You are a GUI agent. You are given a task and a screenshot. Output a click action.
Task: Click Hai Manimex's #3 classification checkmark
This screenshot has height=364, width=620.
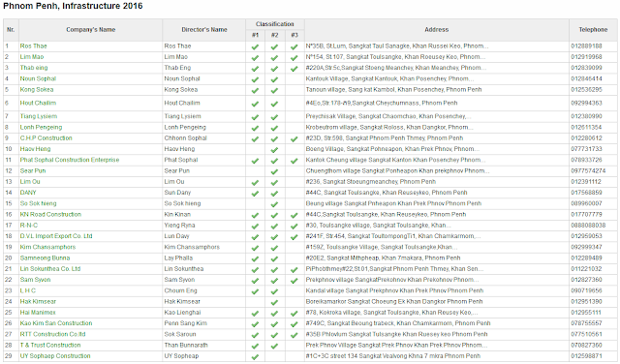294,313
